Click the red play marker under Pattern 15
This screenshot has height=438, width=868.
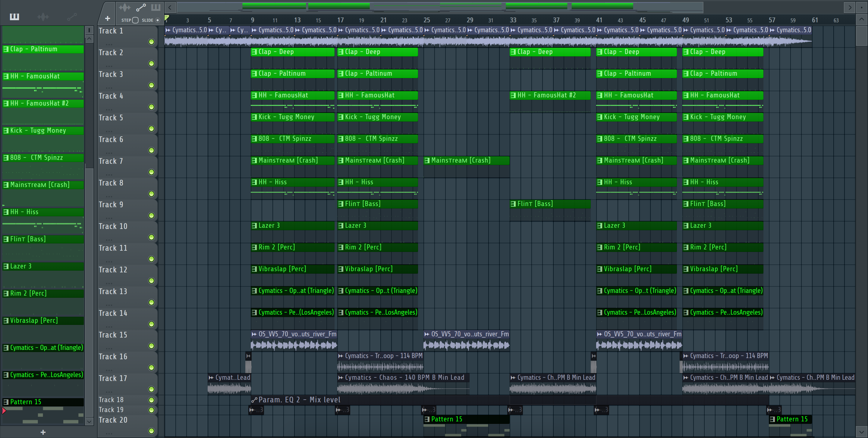pos(4,410)
